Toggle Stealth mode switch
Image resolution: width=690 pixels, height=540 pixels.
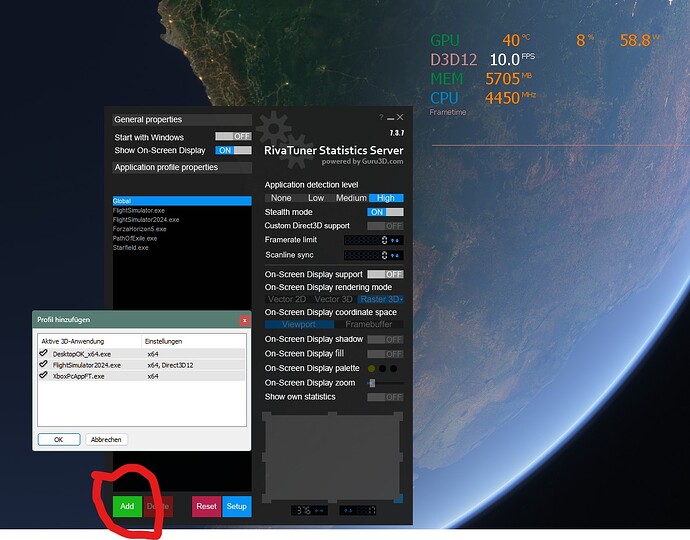coord(385,212)
